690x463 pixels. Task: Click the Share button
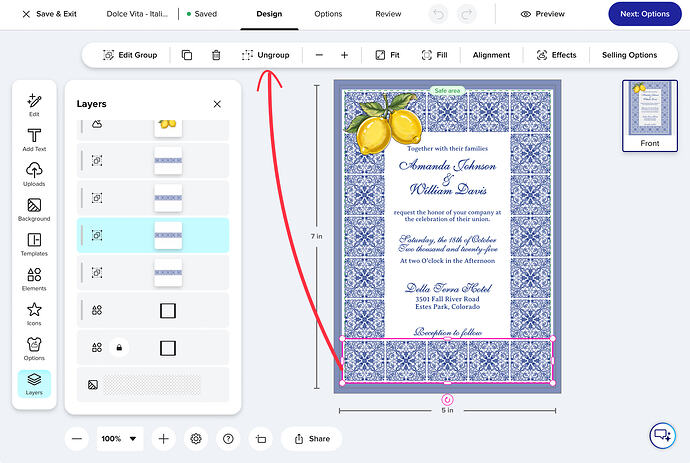pyautogui.click(x=312, y=439)
